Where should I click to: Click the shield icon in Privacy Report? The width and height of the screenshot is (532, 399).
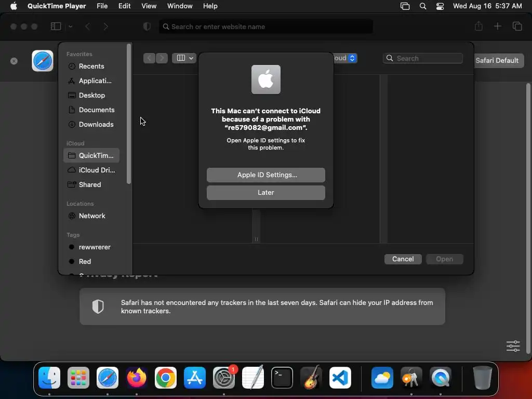point(98,307)
